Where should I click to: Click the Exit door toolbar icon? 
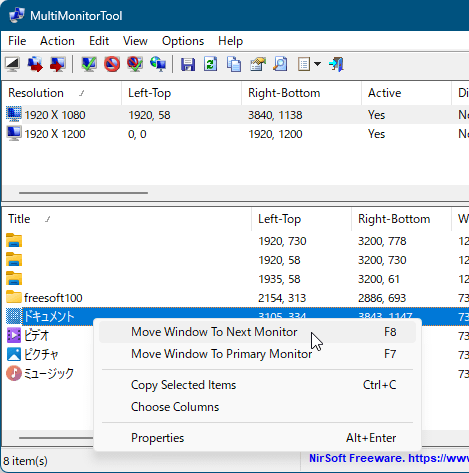tap(336, 64)
